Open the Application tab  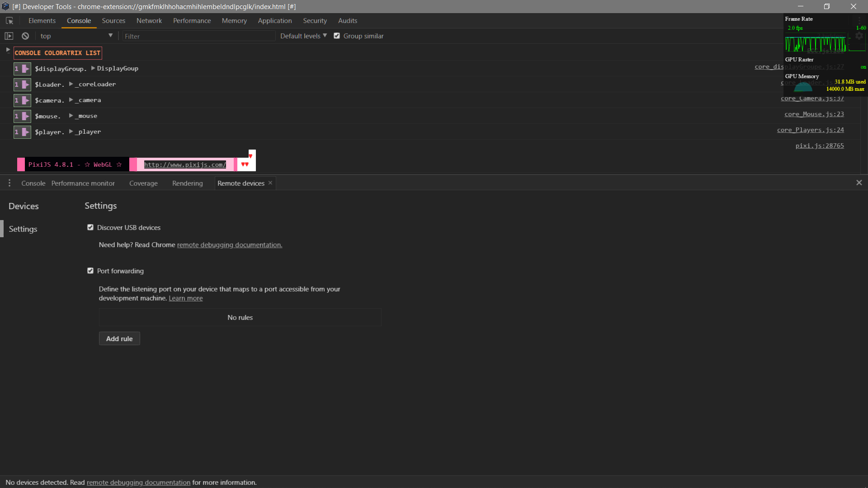coord(275,21)
